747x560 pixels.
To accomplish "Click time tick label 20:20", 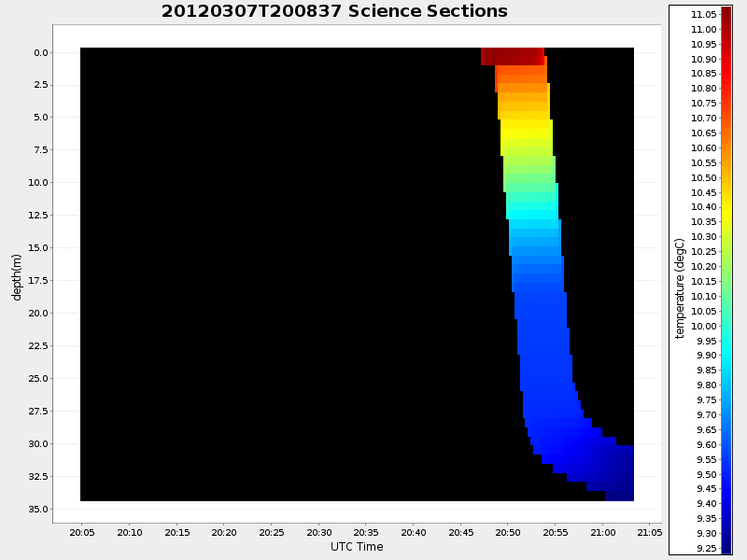I will tap(224, 532).
